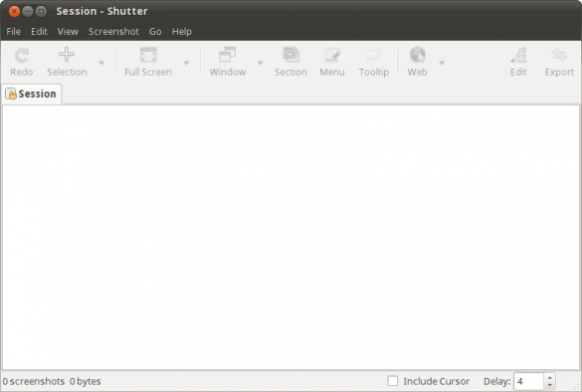Increase the Delay value with up arrow
Image resolution: width=582 pixels, height=392 pixels.
click(550, 377)
